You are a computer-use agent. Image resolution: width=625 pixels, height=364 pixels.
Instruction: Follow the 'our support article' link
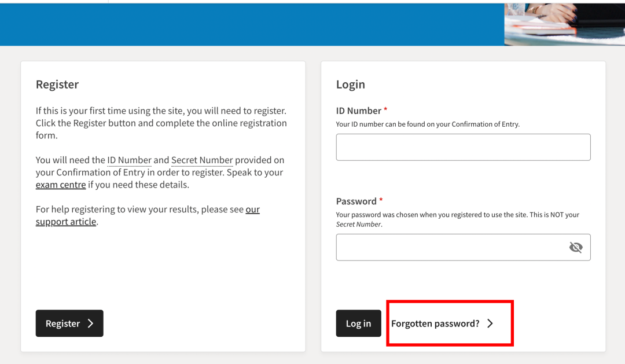[x=148, y=215]
